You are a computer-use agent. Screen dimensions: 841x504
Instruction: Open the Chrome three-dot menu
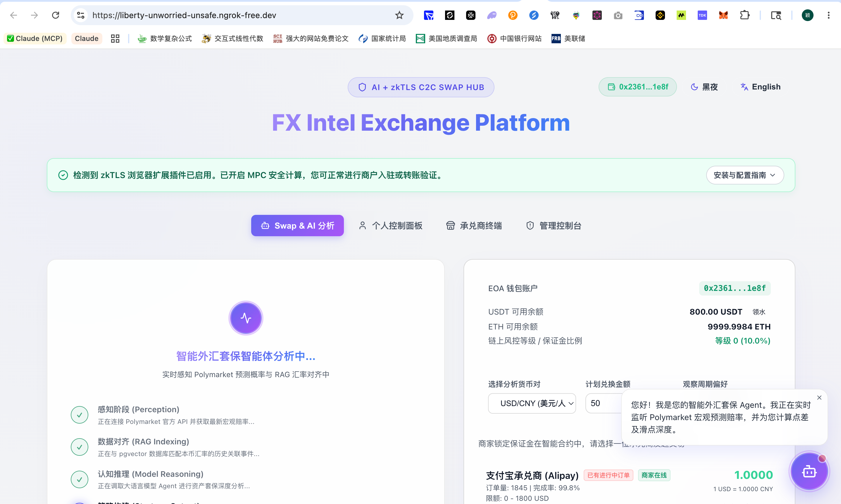click(829, 15)
